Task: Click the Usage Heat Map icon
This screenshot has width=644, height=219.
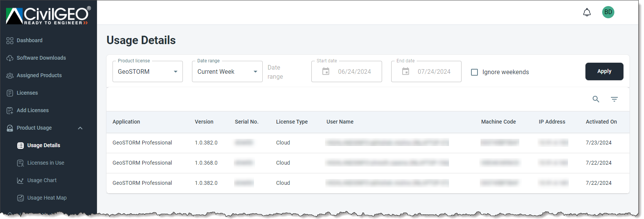Action: coord(21,198)
